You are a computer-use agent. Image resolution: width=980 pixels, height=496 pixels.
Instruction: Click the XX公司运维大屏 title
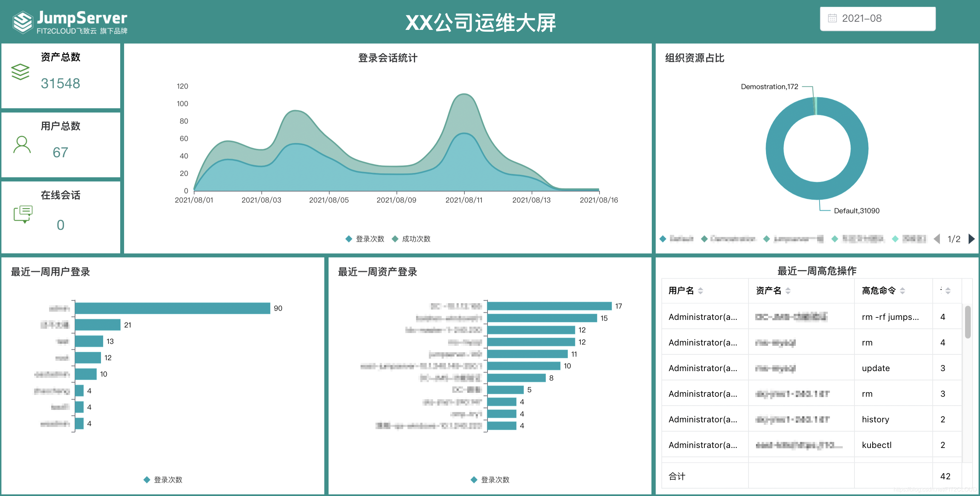pyautogui.click(x=480, y=22)
